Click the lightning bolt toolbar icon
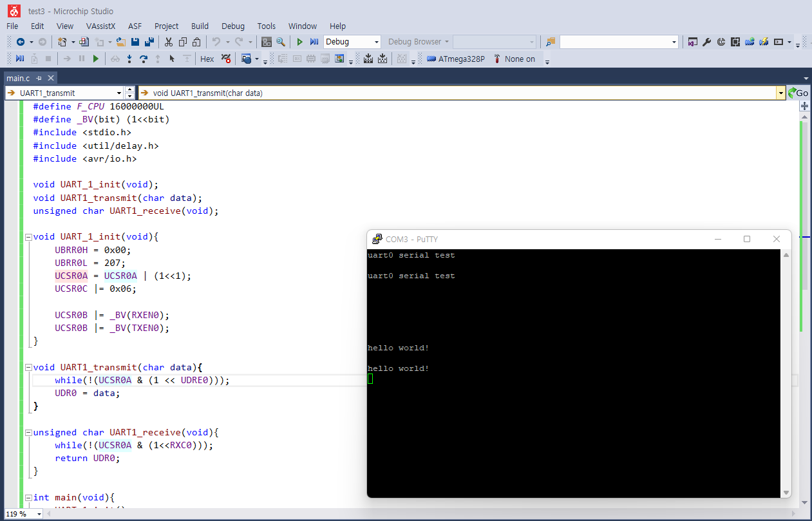 pyautogui.click(x=764, y=42)
